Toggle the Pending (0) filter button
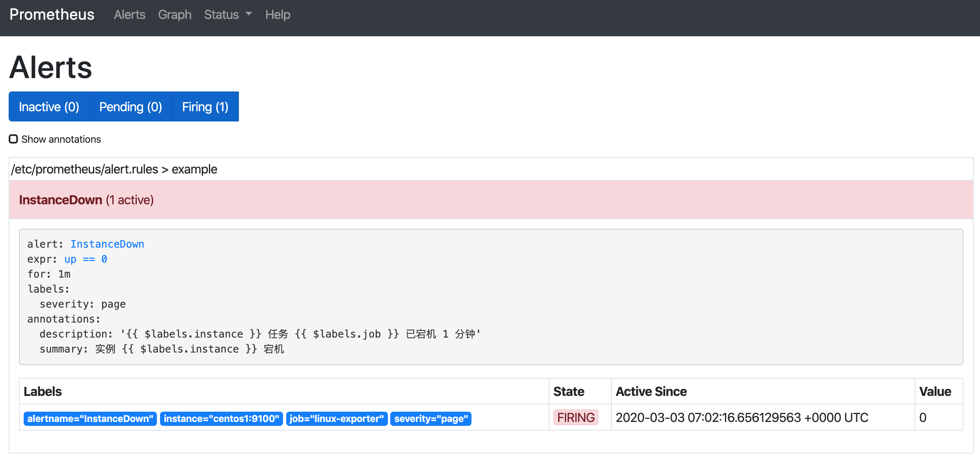The width and height of the screenshot is (980, 459). (130, 106)
